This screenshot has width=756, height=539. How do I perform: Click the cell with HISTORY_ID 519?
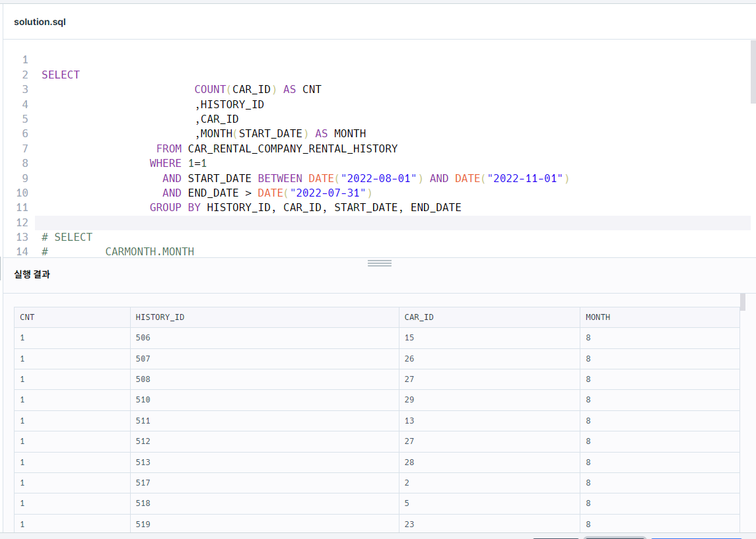tap(265, 524)
